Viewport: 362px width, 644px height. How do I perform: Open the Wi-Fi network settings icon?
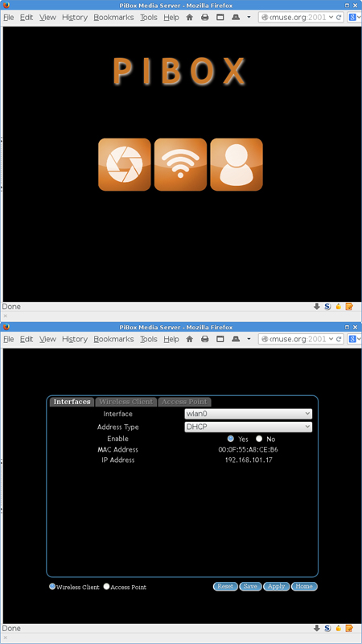click(180, 165)
